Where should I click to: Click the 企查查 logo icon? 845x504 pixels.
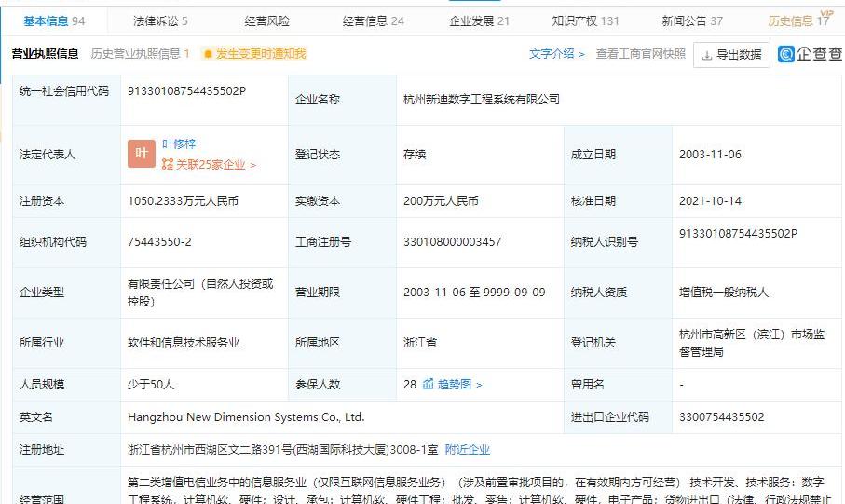786,54
